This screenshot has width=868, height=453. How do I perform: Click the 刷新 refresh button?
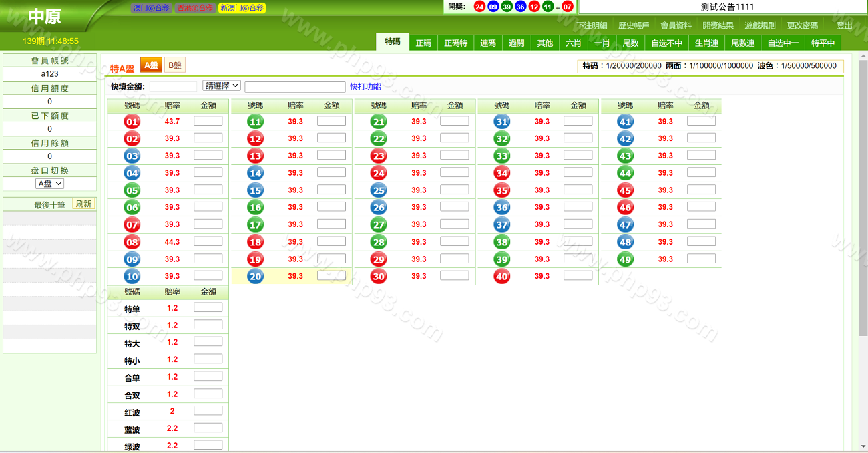pyautogui.click(x=83, y=204)
